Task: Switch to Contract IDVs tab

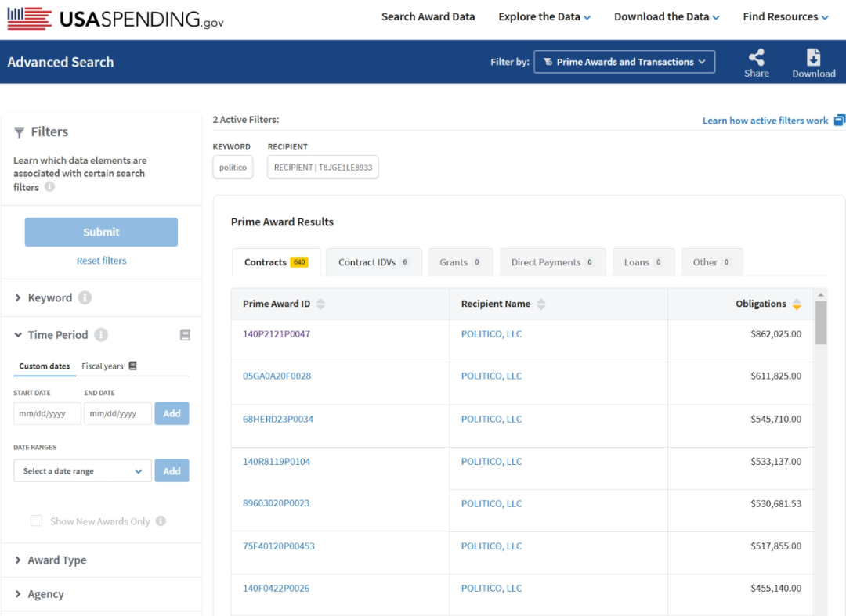Action: tap(374, 262)
